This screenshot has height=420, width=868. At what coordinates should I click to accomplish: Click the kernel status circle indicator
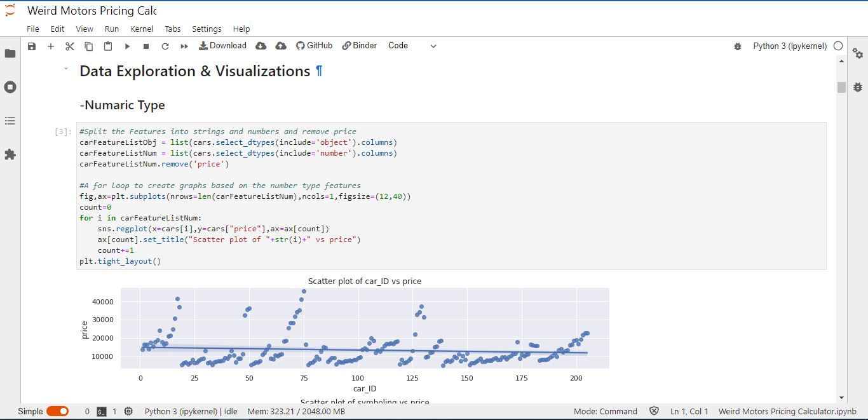click(x=839, y=46)
